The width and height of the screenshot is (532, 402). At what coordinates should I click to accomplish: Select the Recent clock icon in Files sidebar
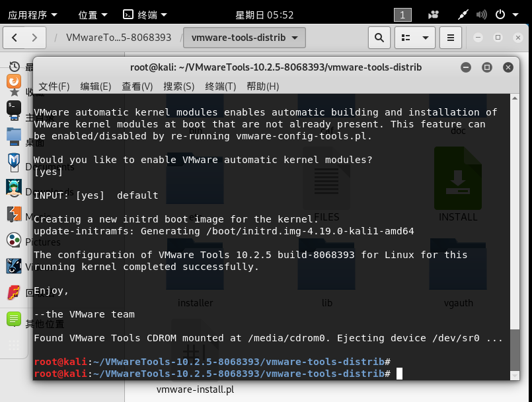pos(15,67)
